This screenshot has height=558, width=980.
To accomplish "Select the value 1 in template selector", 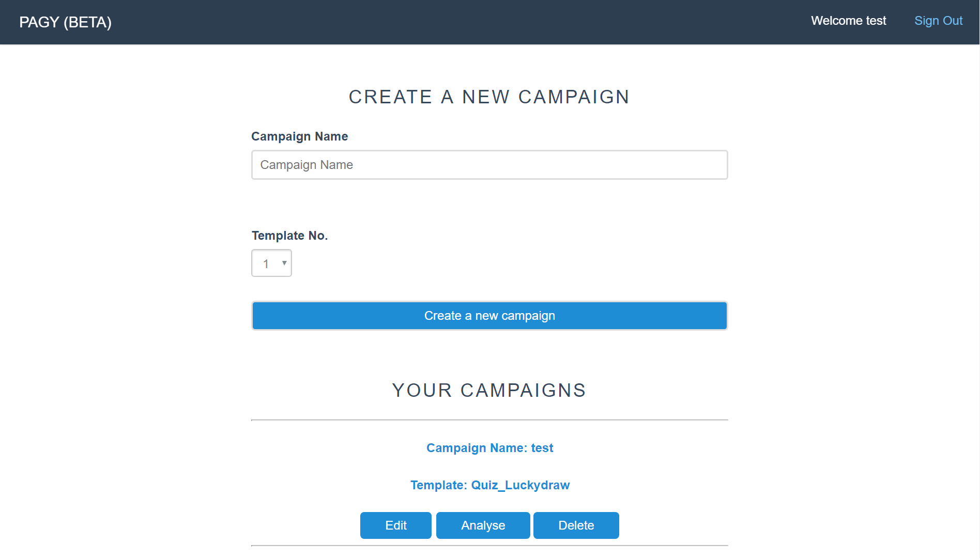I will tap(266, 263).
